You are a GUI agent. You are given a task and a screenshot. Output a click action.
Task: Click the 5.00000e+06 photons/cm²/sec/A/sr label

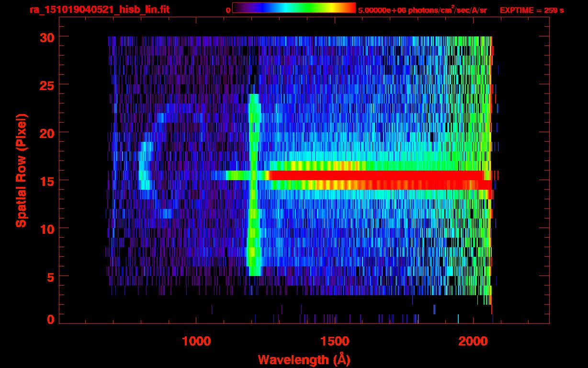422,10
